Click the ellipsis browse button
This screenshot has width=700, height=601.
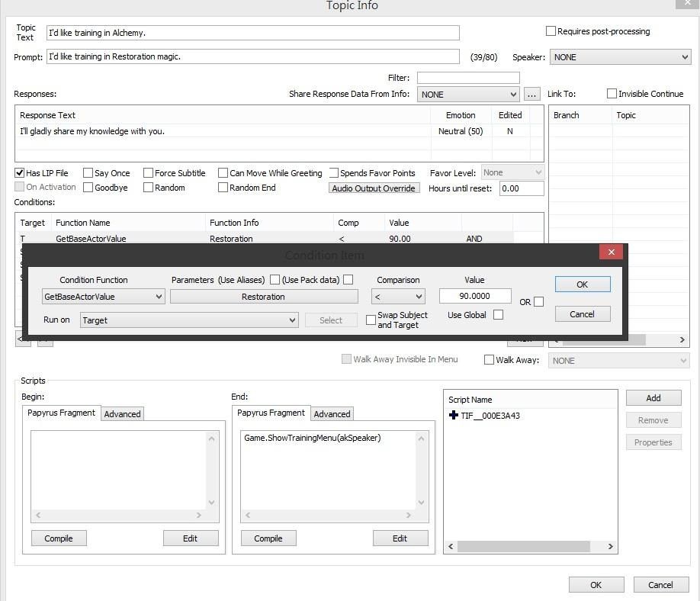click(531, 95)
